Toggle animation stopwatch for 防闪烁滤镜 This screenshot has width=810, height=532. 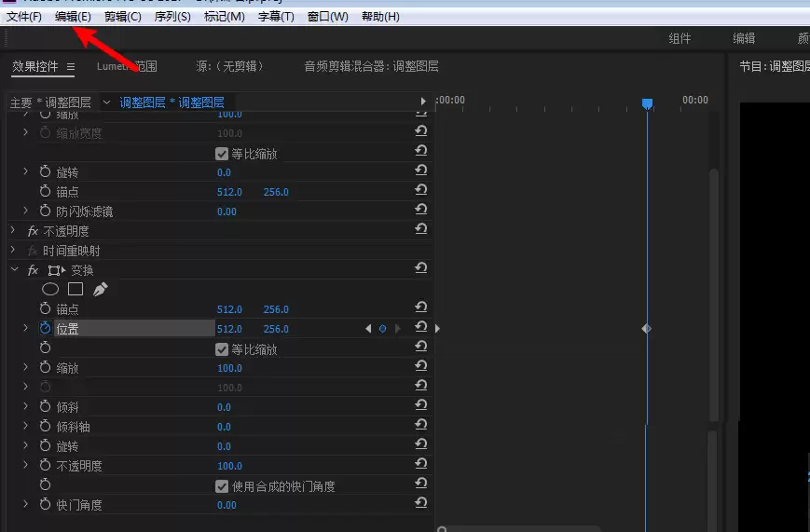tap(46, 211)
